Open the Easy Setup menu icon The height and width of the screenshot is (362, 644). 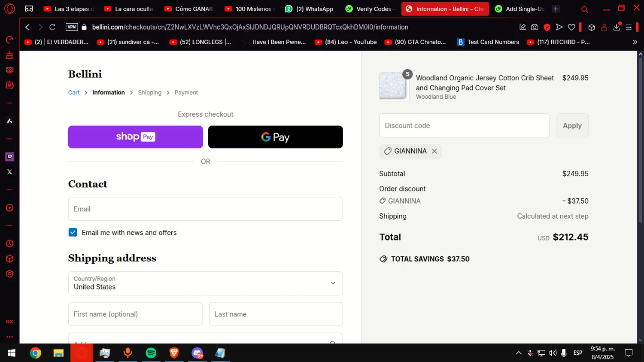point(629,27)
